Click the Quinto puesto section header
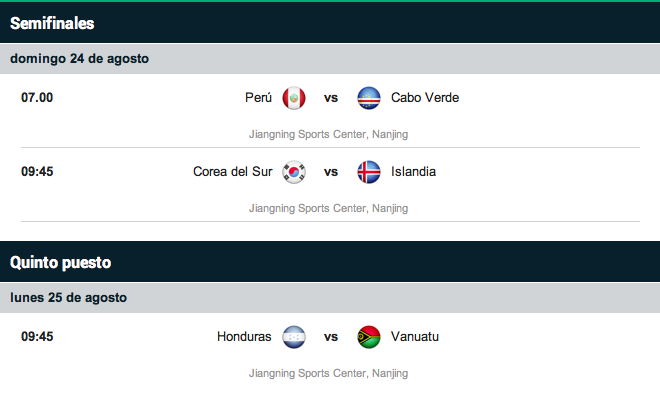Viewport: 660px width, 393px height. (x=330, y=262)
